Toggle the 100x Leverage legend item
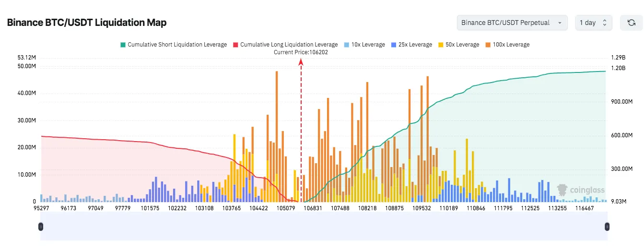Viewport: 644px width, 252px height. (x=507, y=45)
